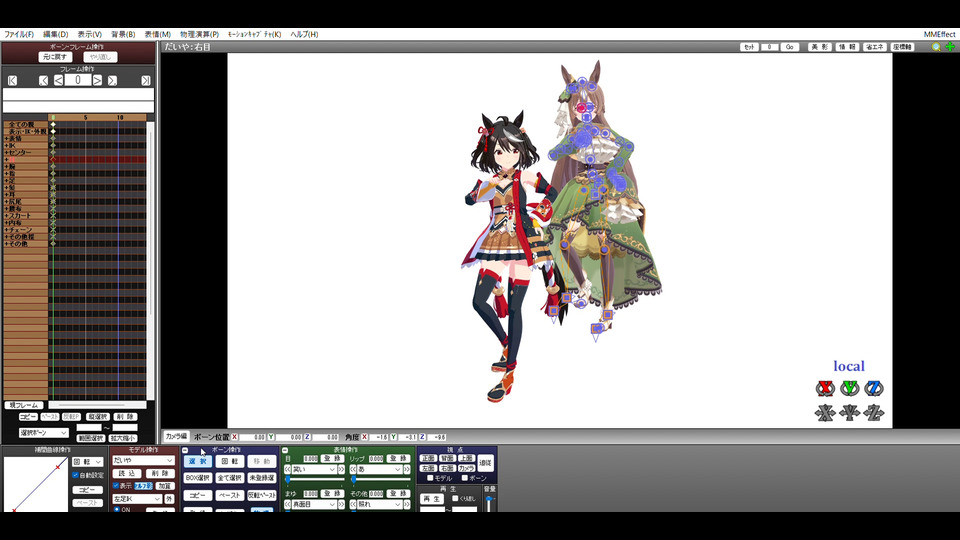The image size is (960, 540).
Task: Step back one frame with the < icon
Action: click(58, 80)
